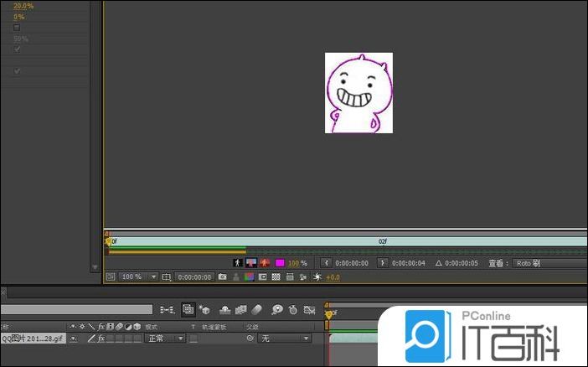Toggle the motion blur enable icon in timeline
The width and height of the screenshot is (588, 367).
(x=257, y=309)
